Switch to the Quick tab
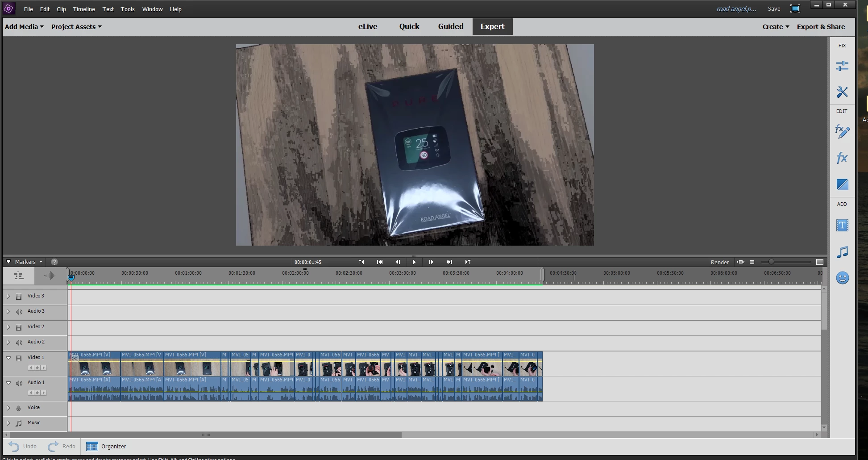 pyautogui.click(x=409, y=26)
